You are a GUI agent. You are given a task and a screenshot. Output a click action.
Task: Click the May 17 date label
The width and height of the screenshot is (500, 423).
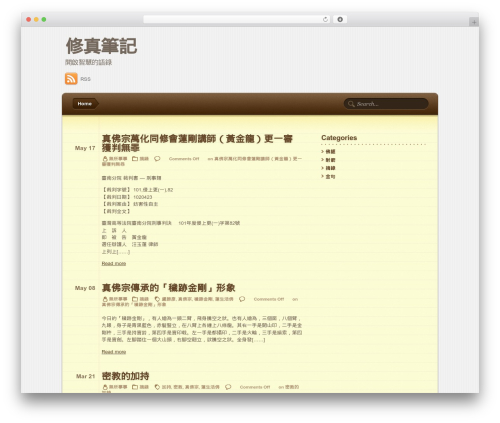85,148
